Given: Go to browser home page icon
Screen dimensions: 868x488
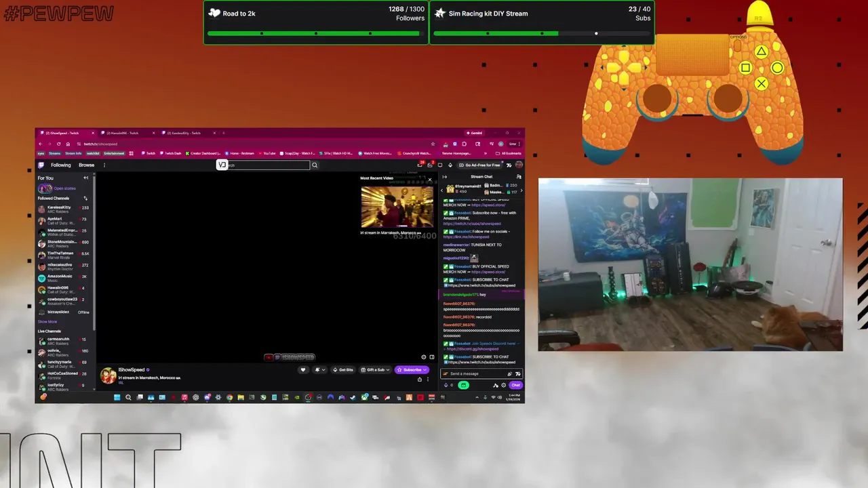Looking at the screenshot, I should 68,144.
